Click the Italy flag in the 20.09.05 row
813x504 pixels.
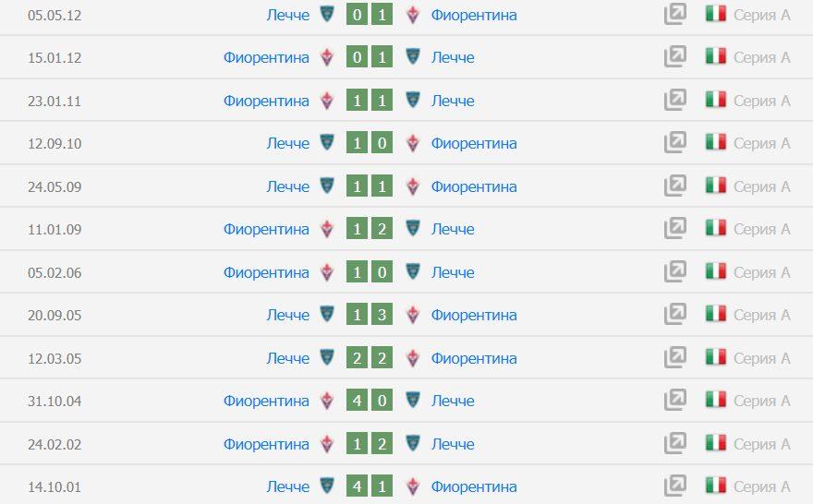click(715, 315)
